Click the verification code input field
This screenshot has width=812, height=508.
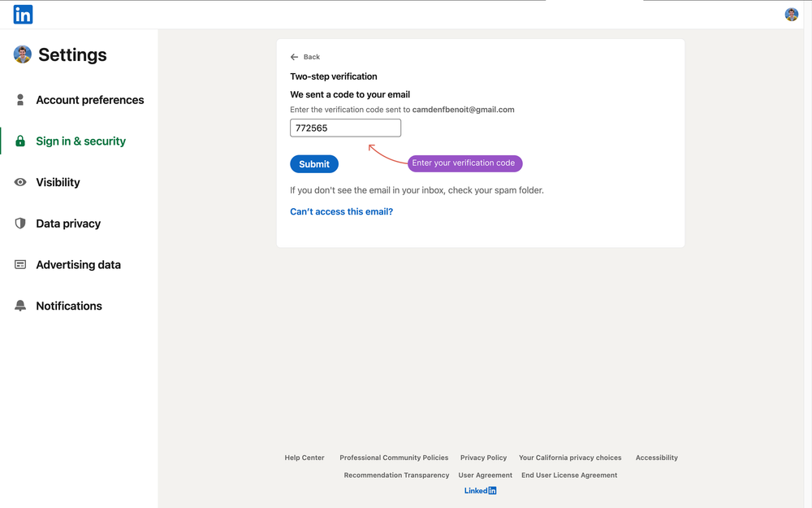(x=345, y=128)
